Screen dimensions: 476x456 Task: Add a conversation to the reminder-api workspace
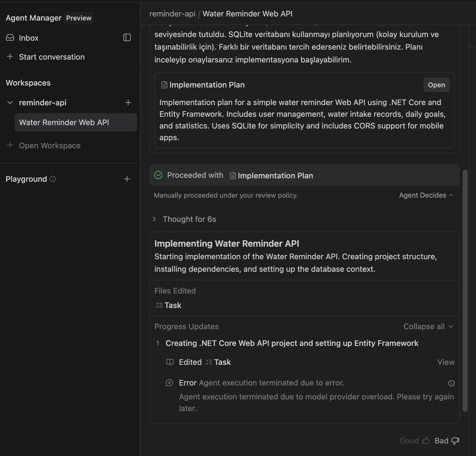(128, 102)
